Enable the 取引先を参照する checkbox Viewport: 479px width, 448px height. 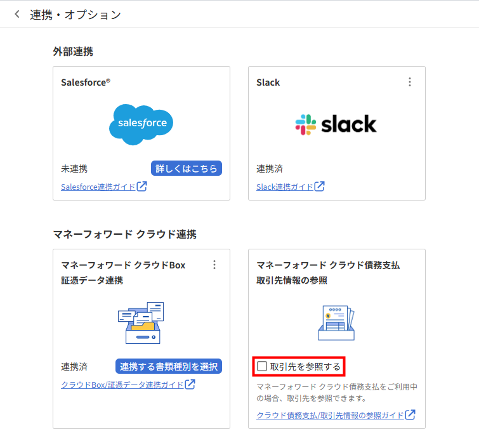tap(263, 366)
